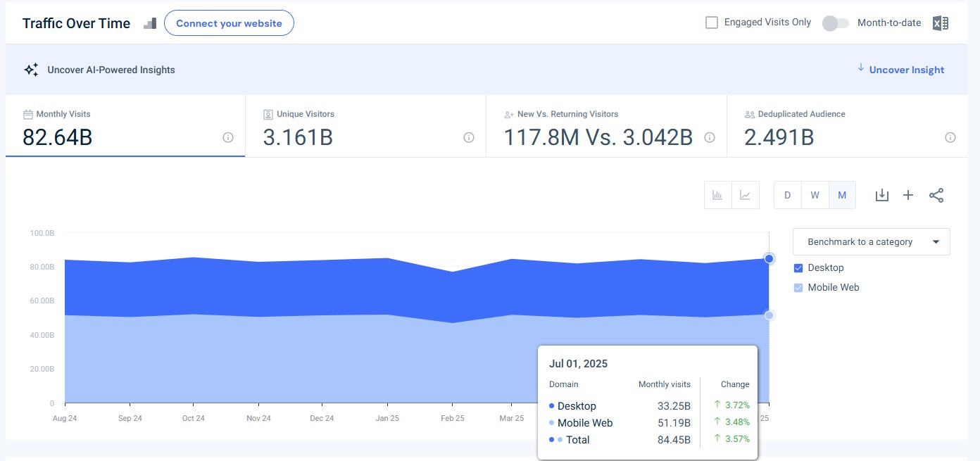
Task: View Deduplicated Audience info tooltip
Action: (950, 138)
